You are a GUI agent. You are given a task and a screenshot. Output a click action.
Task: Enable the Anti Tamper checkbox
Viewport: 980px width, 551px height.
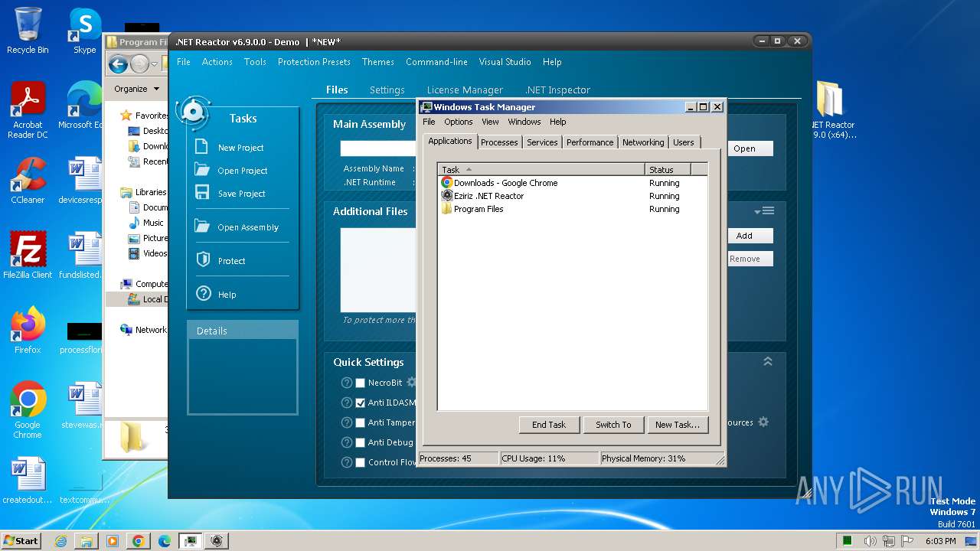click(361, 422)
